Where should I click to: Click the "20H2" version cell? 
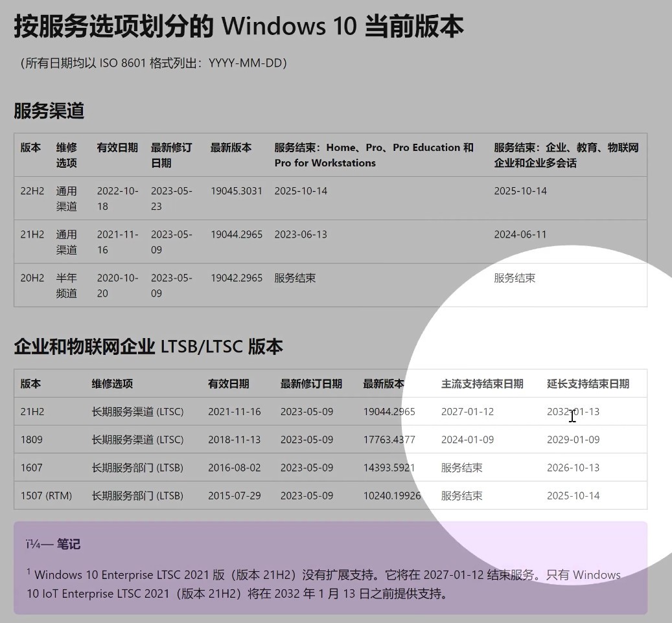point(32,278)
